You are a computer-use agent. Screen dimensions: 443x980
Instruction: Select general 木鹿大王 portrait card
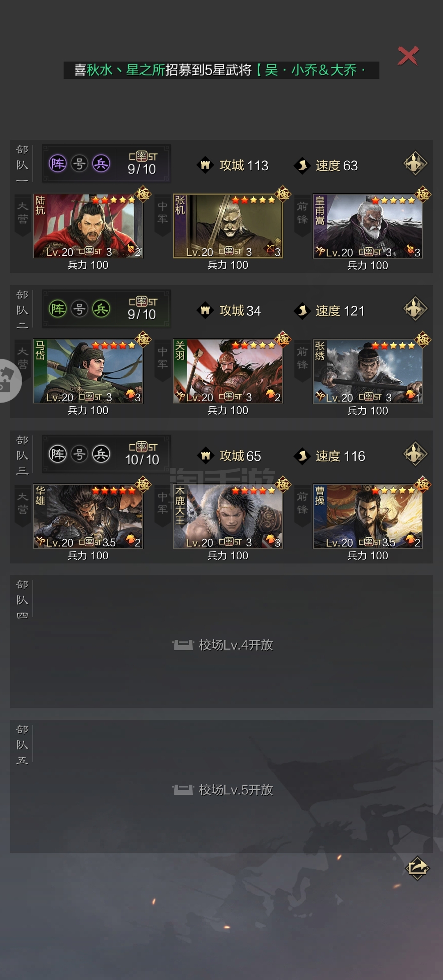click(x=228, y=516)
